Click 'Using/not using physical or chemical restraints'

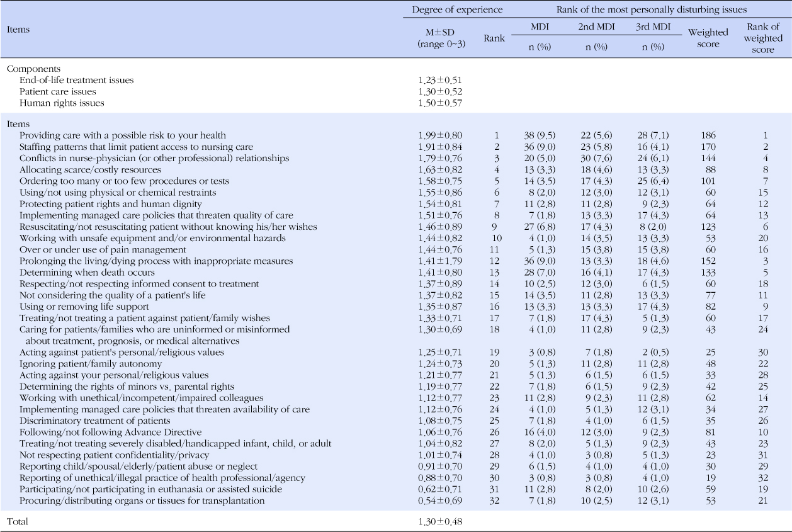point(118,192)
